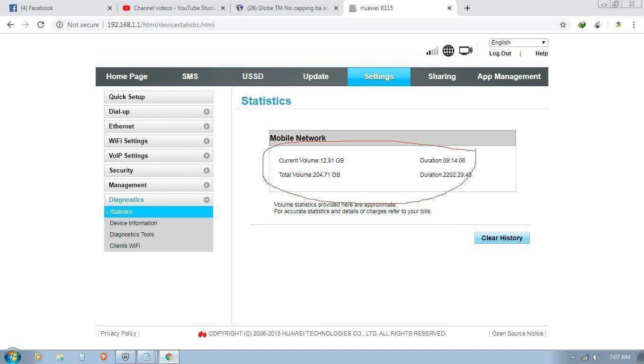Click the colorful profile avatar icon

[618, 25]
